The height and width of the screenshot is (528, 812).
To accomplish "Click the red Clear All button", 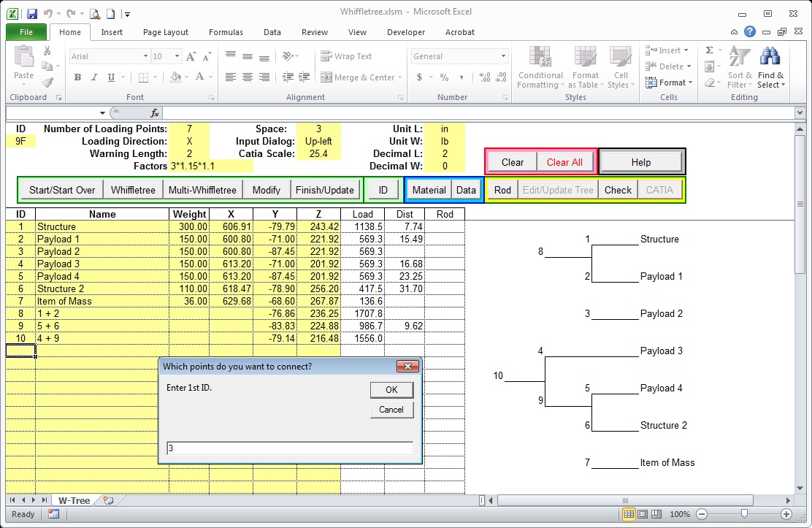I will pyautogui.click(x=564, y=162).
